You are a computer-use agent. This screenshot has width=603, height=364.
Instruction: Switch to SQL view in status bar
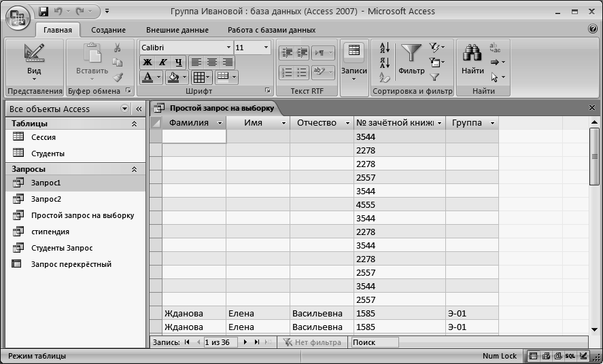(x=570, y=356)
